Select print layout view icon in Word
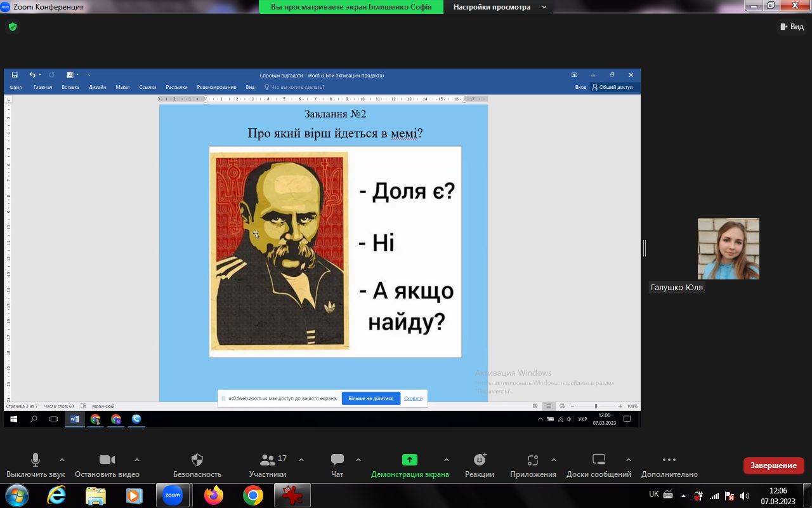The height and width of the screenshot is (508, 812). tap(549, 406)
